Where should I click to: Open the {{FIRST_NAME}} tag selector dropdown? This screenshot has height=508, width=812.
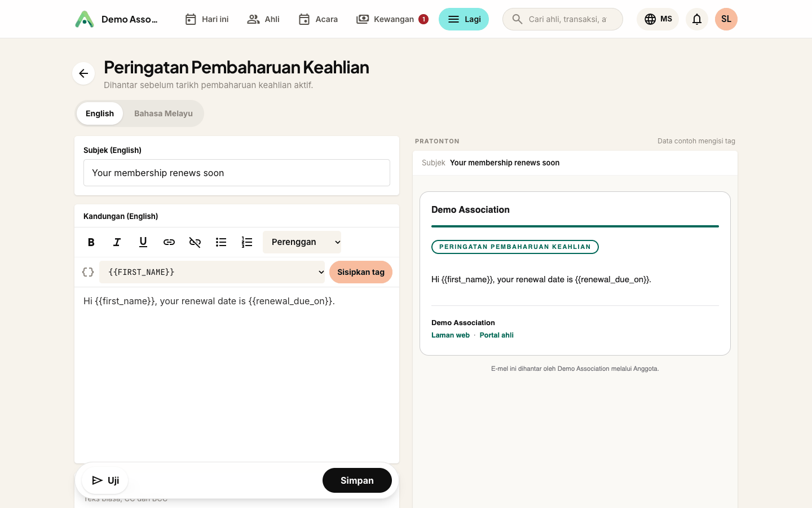212,272
